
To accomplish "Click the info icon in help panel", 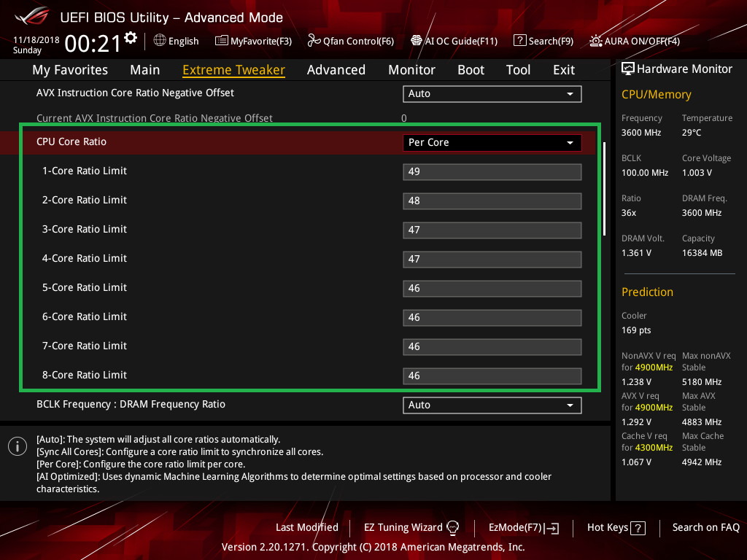I will pyautogui.click(x=18, y=446).
